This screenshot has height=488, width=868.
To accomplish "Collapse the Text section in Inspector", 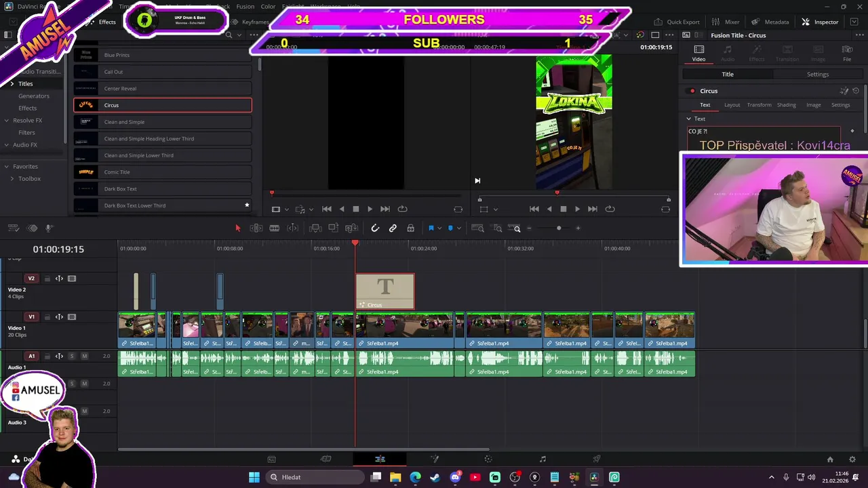I will tap(688, 119).
